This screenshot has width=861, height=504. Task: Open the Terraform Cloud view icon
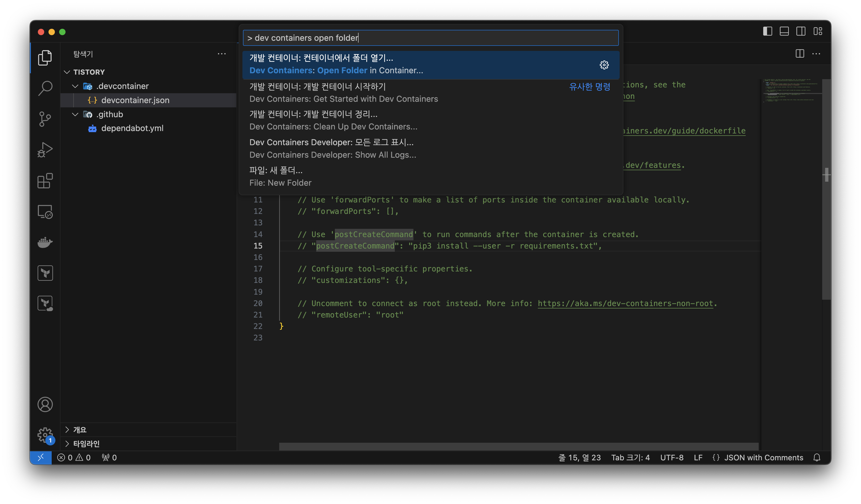pos(45,303)
